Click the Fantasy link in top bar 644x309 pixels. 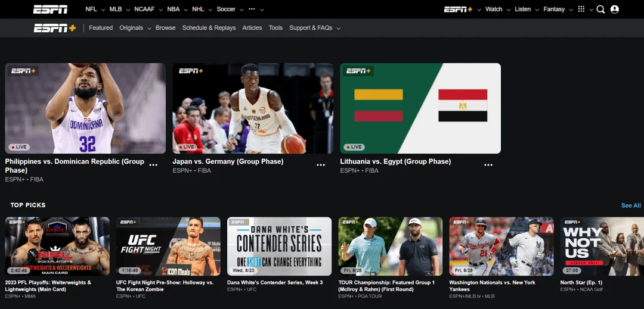coord(554,9)
